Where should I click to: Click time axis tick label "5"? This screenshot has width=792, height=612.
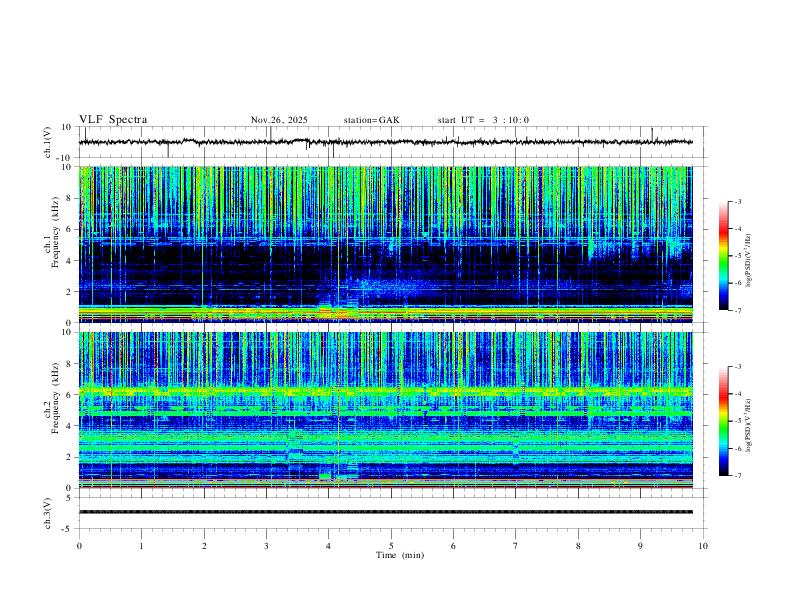click(x=391, y=546)
